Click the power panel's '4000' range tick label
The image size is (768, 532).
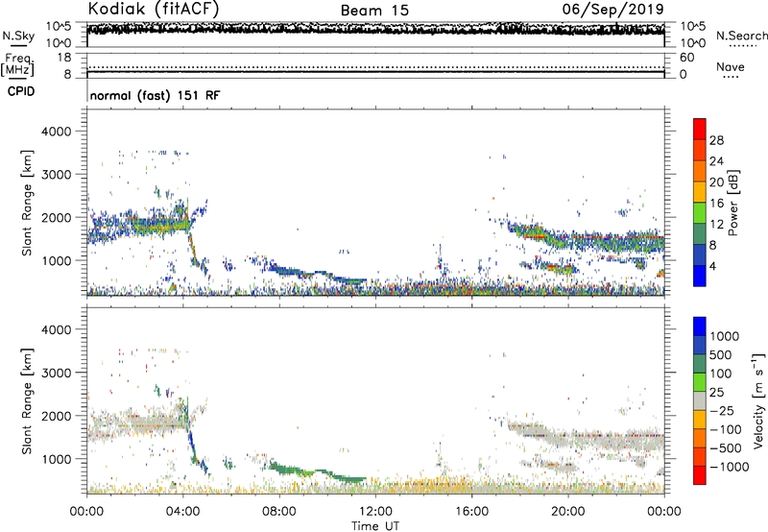57,132
